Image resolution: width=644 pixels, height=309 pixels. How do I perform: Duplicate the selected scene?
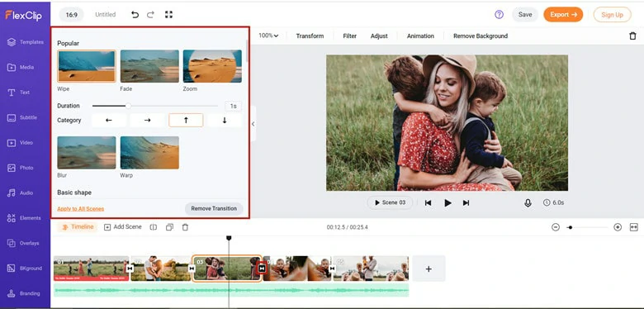(x=169, y=227)
